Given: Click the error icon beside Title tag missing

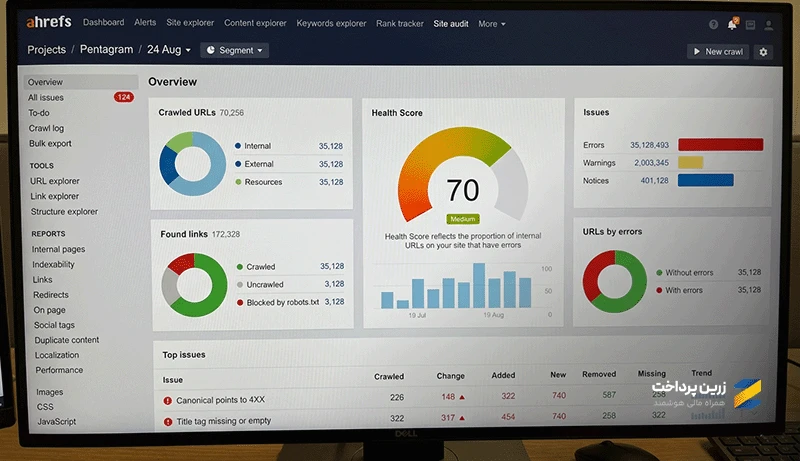Looking at the screenshot, I should pos(168,420).
